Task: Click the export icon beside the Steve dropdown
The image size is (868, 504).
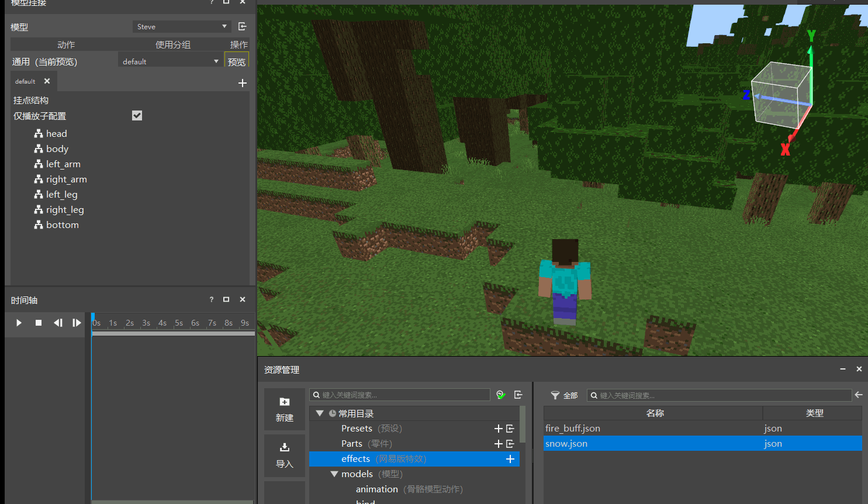Action: point(243,26)
